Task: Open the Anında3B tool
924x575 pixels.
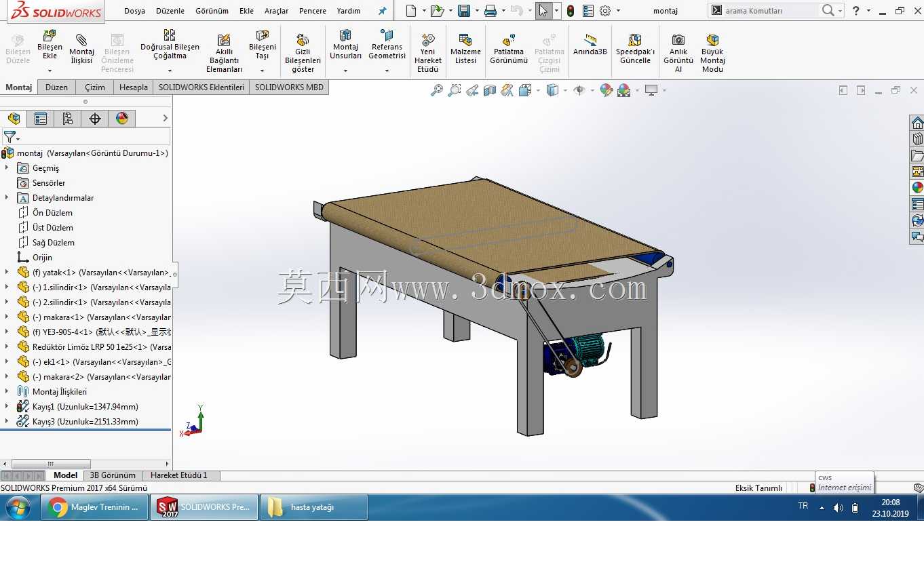Action: coord(590,45)
